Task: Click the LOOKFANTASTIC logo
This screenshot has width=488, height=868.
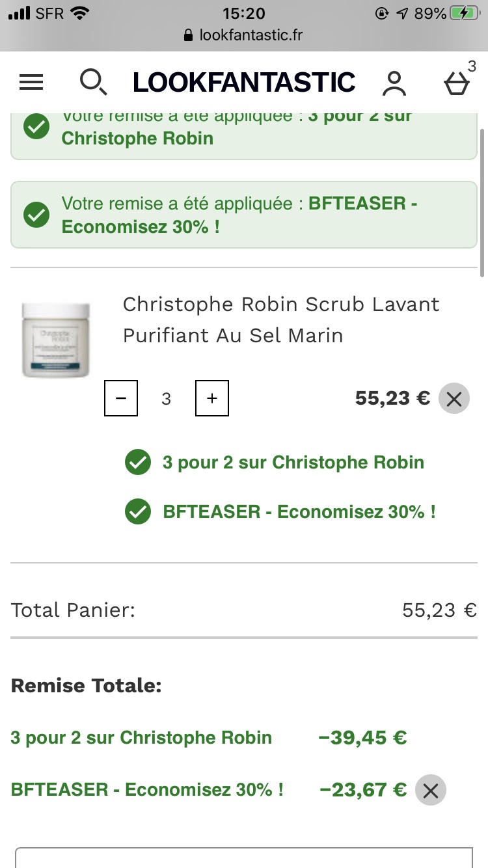Action: click(x=244, y=83)
